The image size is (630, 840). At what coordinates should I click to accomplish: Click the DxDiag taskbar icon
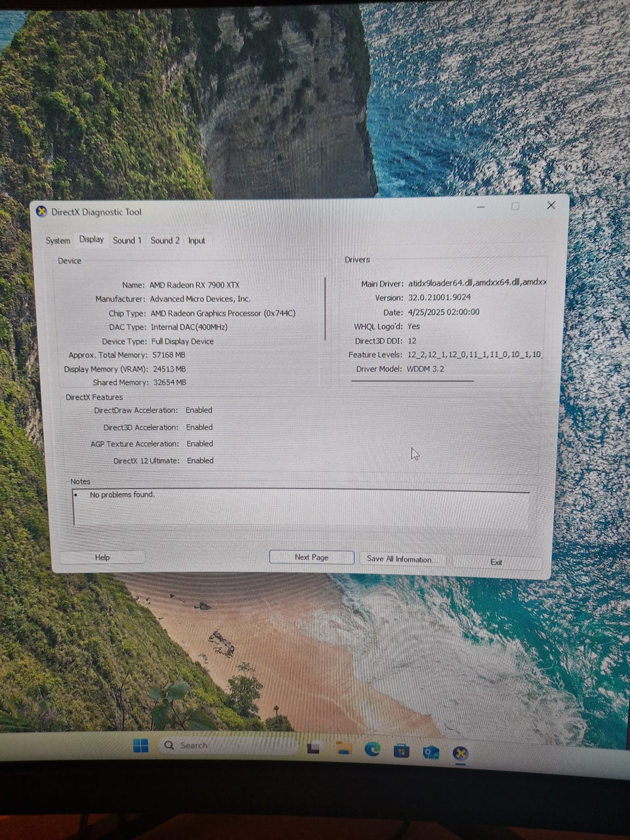pyautogui.click(x=461, y=753)
